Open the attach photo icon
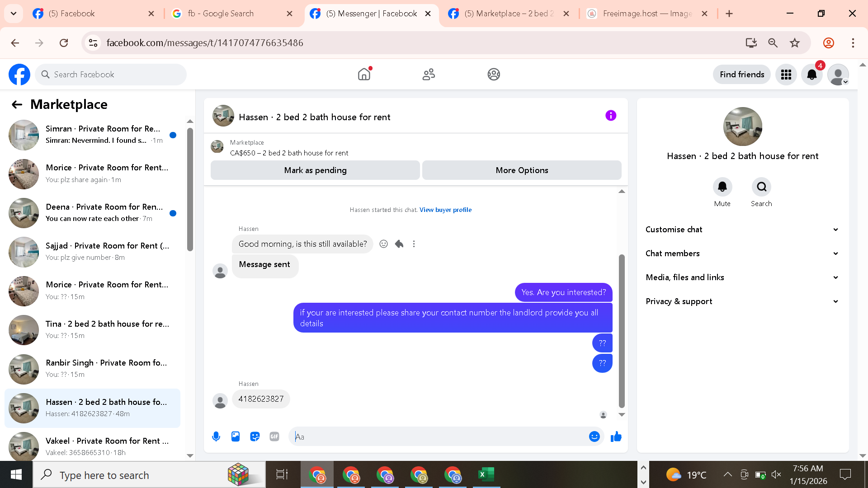The width and height of the screenshot is (868, 488). click(x=236, y=436)
